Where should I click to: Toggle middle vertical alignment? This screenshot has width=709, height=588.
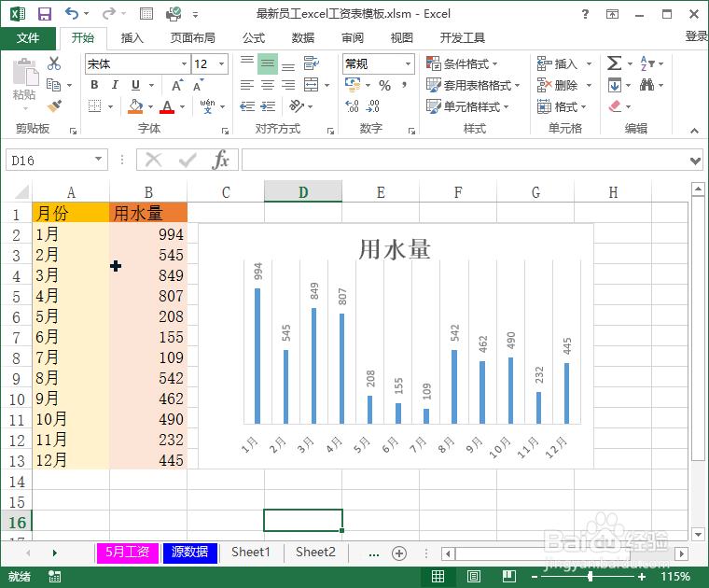(x=268, y=63)
